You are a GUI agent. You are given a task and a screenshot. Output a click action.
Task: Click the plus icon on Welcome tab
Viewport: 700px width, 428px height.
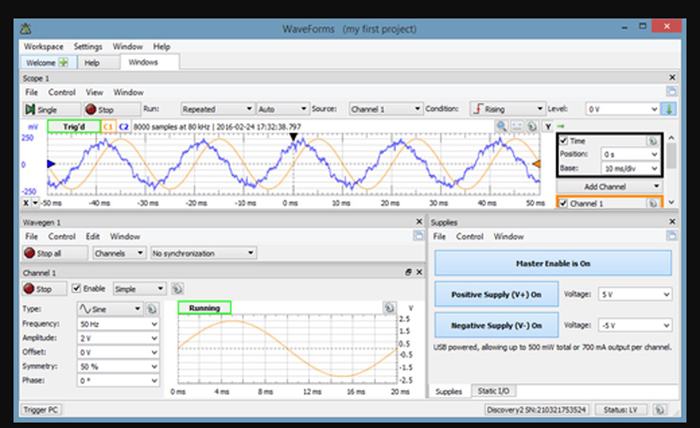tap(64, 62)
